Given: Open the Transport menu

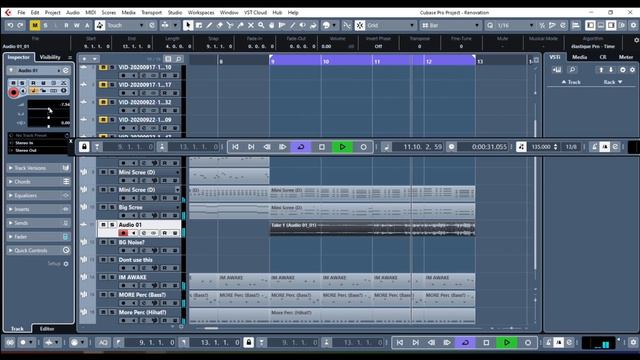Looking at the screenshot, I should click(x=151, y=13).
